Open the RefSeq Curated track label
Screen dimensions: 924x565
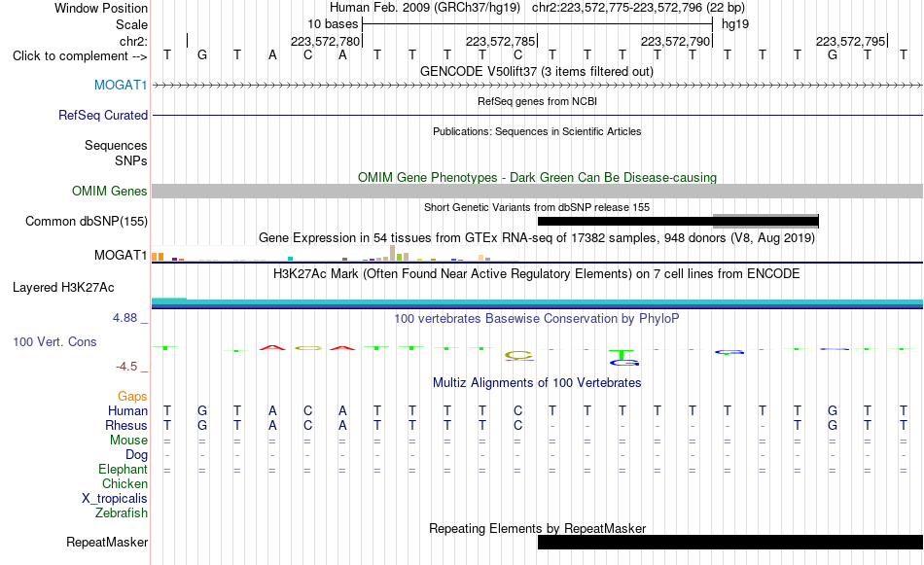[103, 115]
